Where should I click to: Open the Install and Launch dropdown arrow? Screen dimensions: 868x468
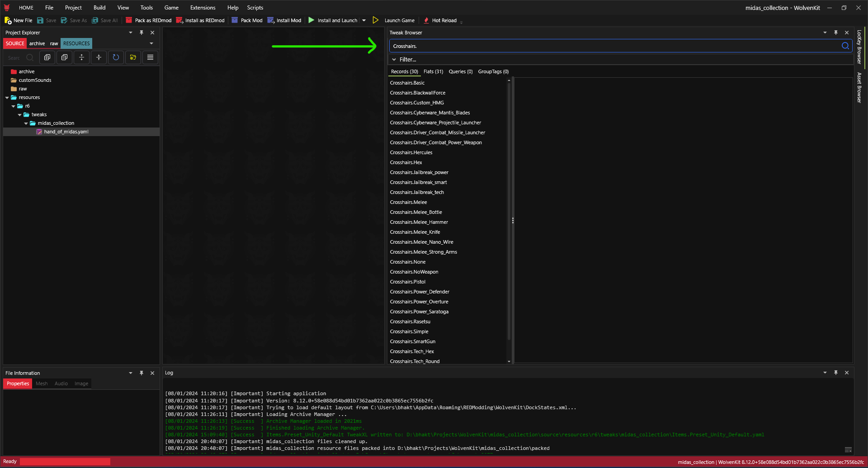[x=364, y=20]
